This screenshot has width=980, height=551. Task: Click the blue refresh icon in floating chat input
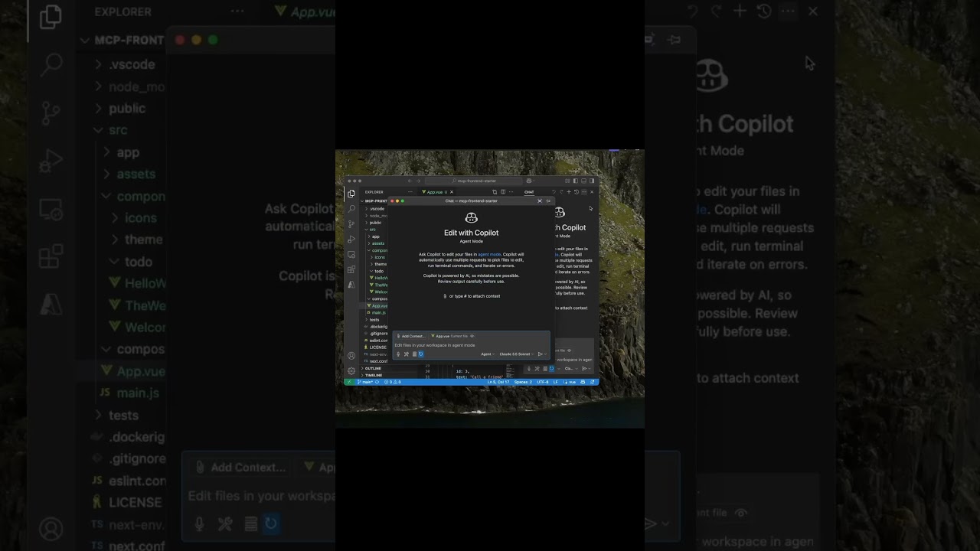point(421,354)
